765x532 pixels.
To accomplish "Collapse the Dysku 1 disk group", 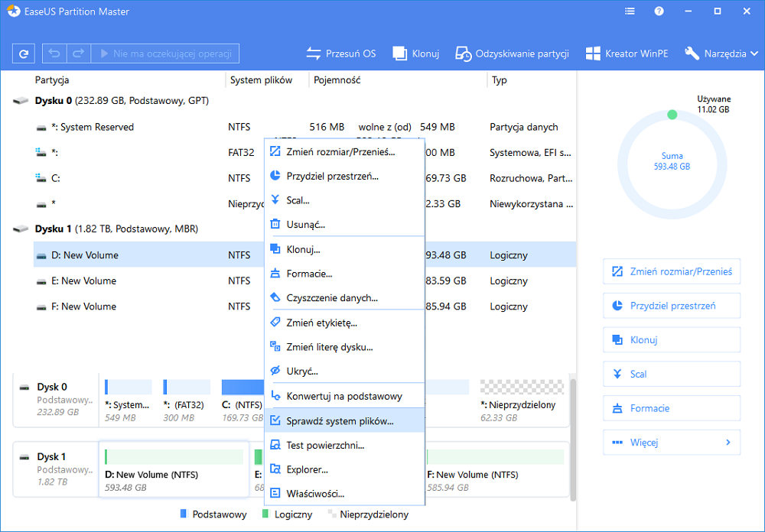I will 21,229.
